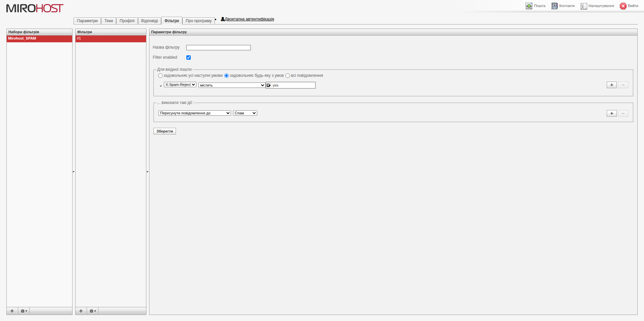Open the Спам folder dropdown

click(x=245, y=113)
